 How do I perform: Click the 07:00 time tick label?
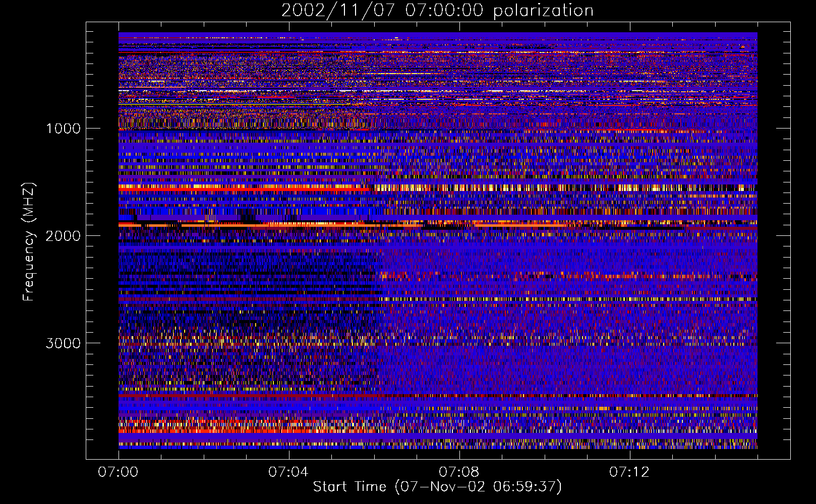118,472
